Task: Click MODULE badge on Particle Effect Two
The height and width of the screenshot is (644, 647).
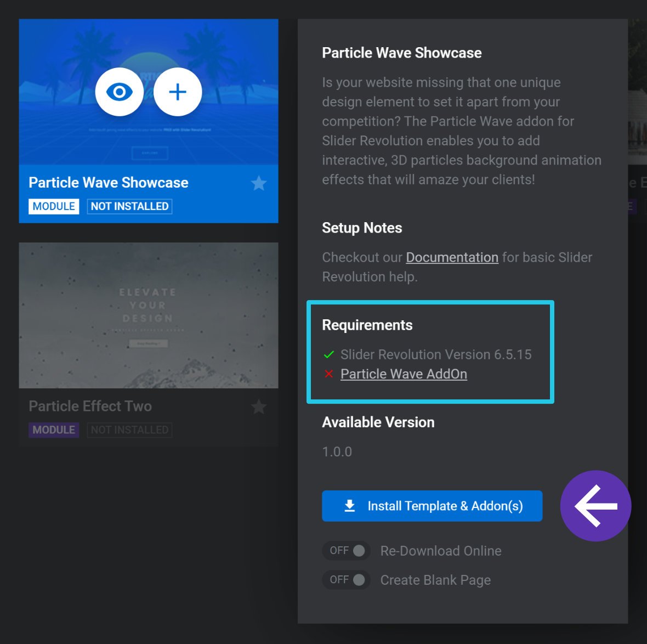Action: pyautogui.click(x=54, y=430)
